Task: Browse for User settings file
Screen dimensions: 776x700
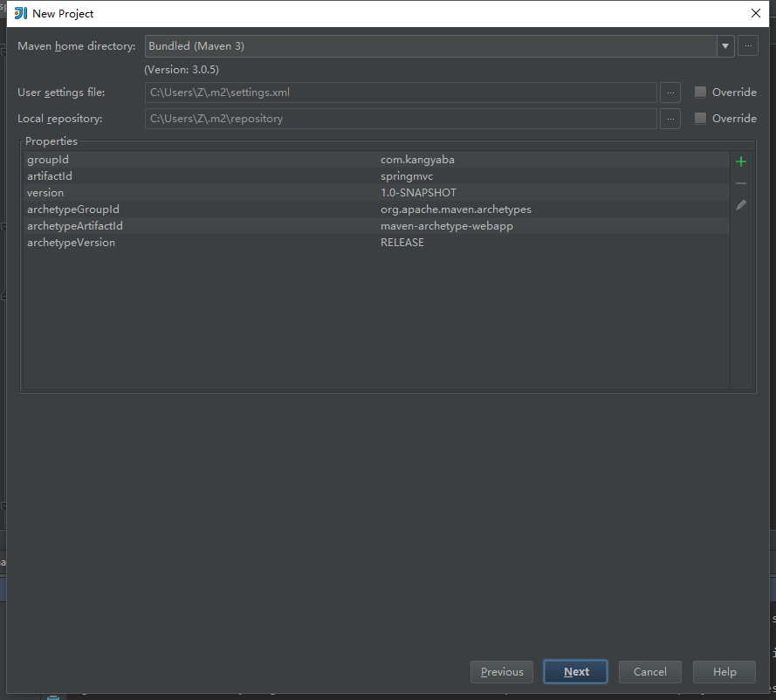Action: click(x=670, y=93)
